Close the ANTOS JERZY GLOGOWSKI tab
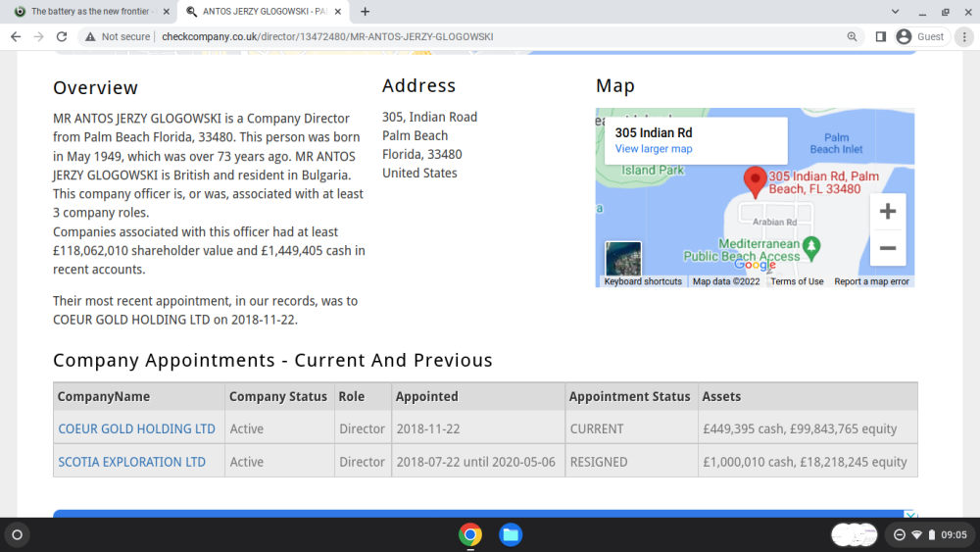Viewport: 980px width, 552px height. (x=338, y=11)
